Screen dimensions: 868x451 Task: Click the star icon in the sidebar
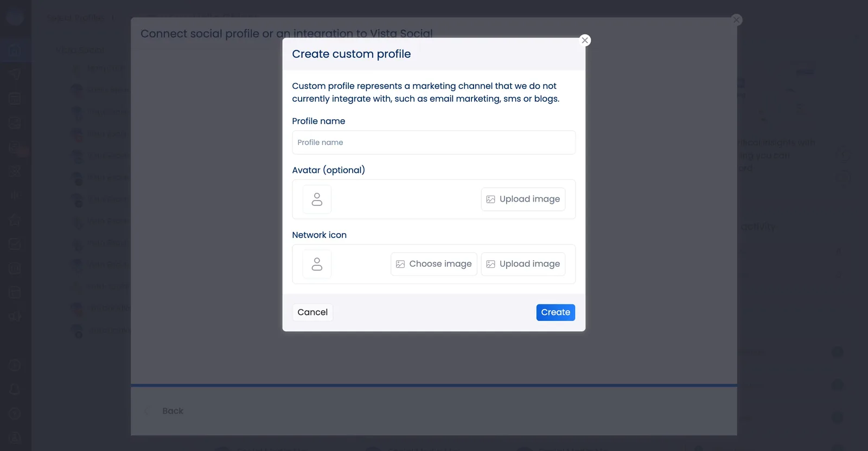click(15, 220)
